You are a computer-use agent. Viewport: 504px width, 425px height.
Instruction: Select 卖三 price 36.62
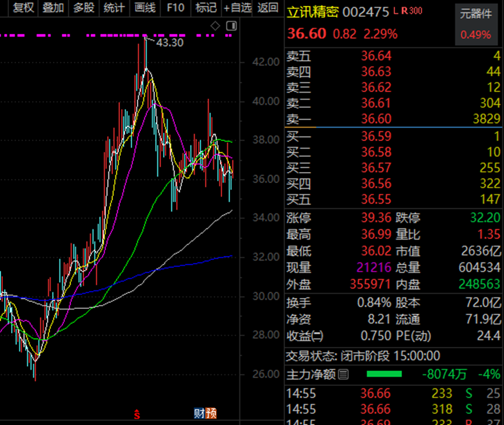pos(376,87)
